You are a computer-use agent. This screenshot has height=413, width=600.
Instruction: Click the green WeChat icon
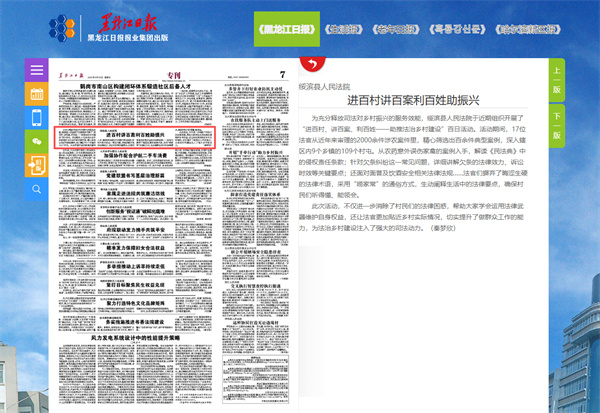coord(37,141)
